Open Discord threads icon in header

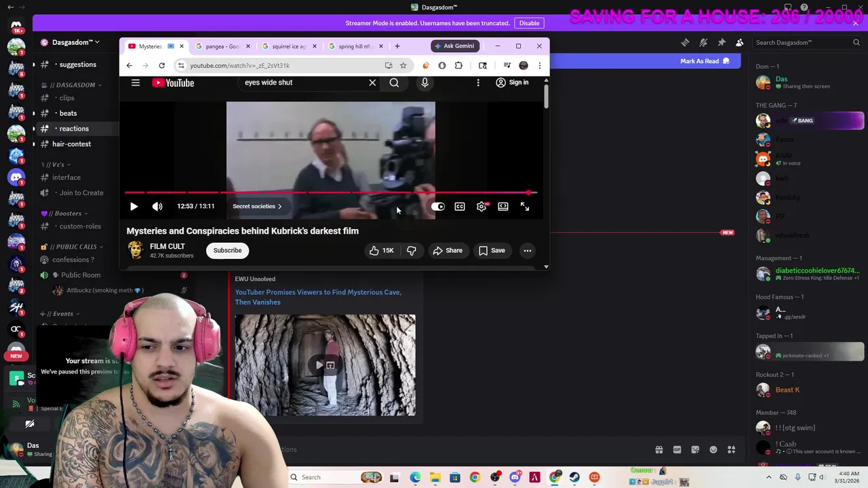[685, 42]
